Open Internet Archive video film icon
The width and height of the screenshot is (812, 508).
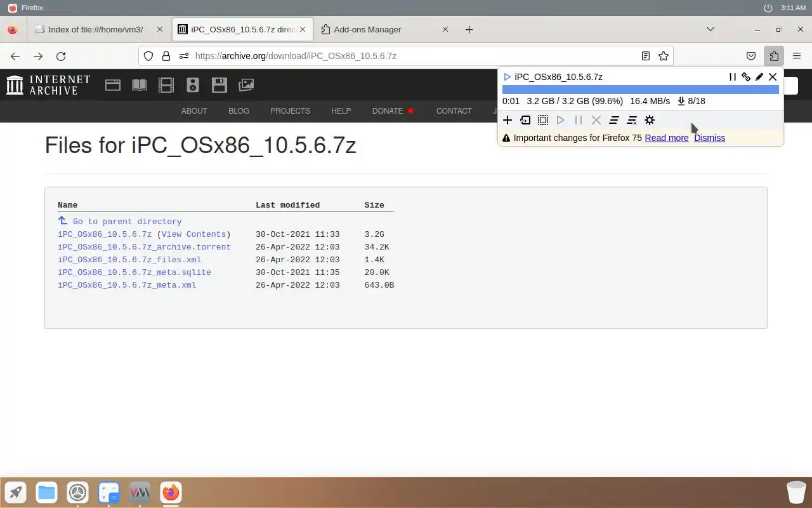point(166,85)
